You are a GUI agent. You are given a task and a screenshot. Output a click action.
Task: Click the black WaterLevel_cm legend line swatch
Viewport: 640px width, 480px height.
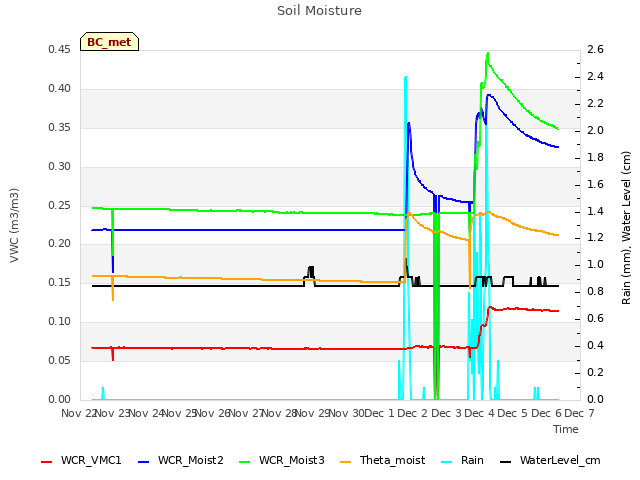pyautogui.click(x=505, y=462)
